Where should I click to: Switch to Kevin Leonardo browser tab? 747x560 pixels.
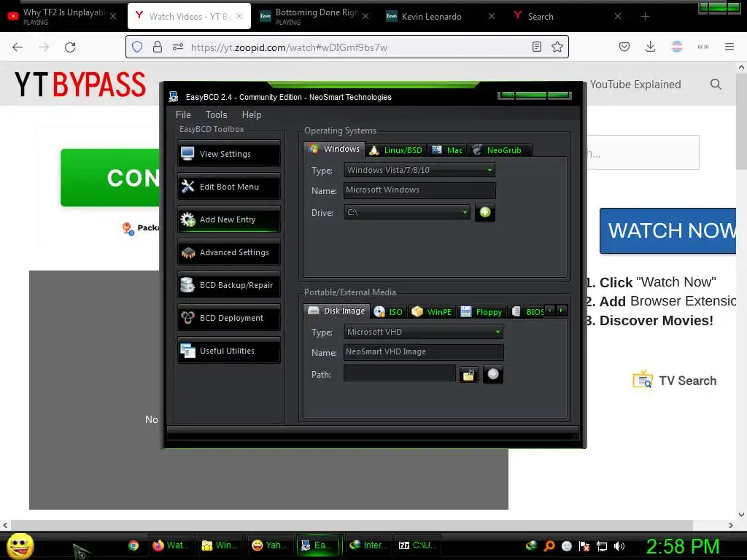point(441,16)
